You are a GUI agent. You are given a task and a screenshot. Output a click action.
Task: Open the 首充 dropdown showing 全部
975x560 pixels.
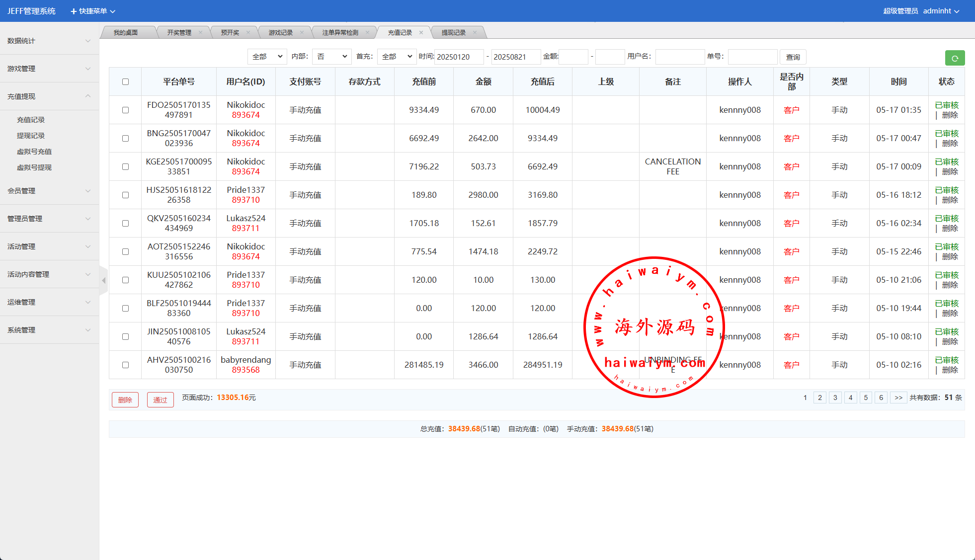397,57
